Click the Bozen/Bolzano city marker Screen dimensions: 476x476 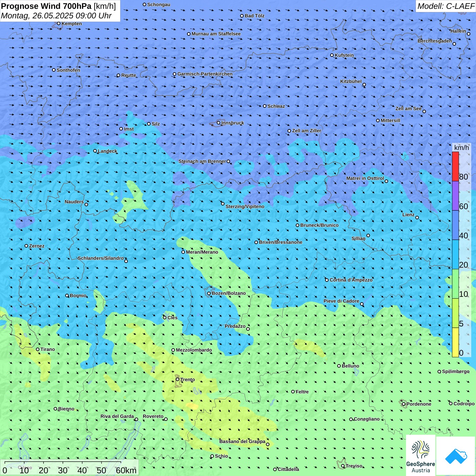(209, 293)
